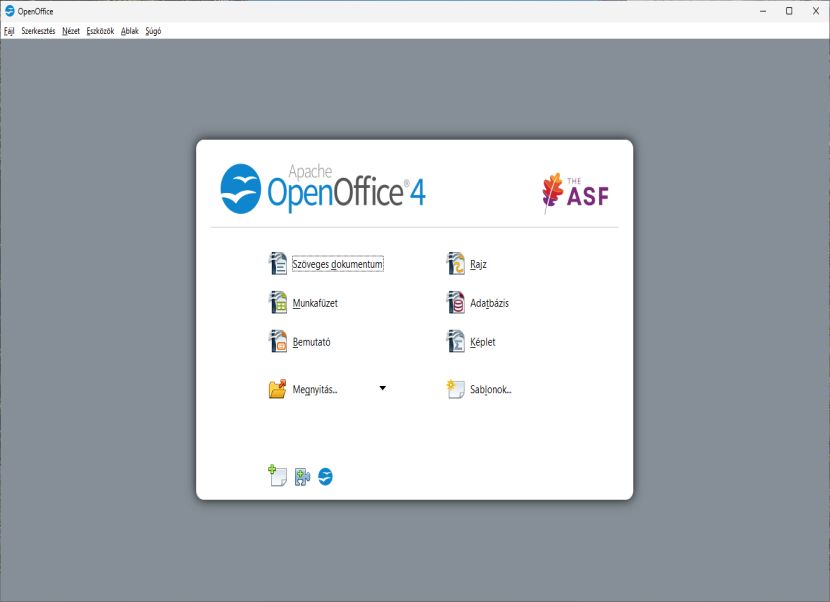The image size is (830, 602).
Task: Open the Eszközök menu
Action: tap(101, 31)
